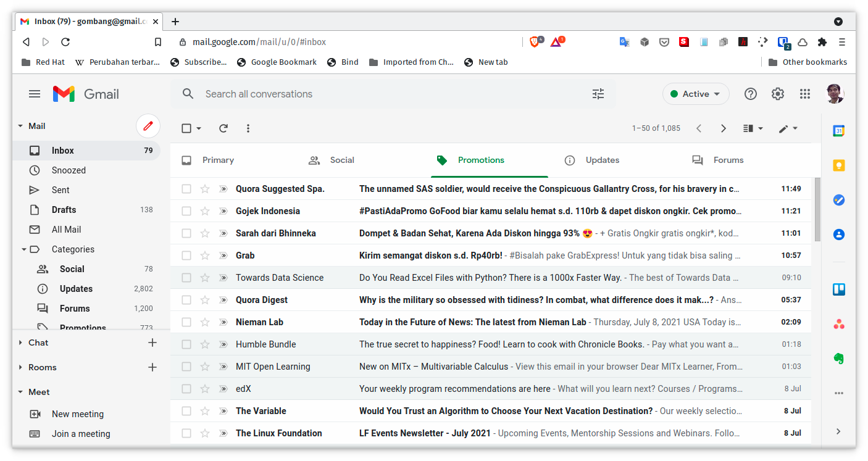Select the Quora Suggested Spaces email checkbox

[186, 189]
